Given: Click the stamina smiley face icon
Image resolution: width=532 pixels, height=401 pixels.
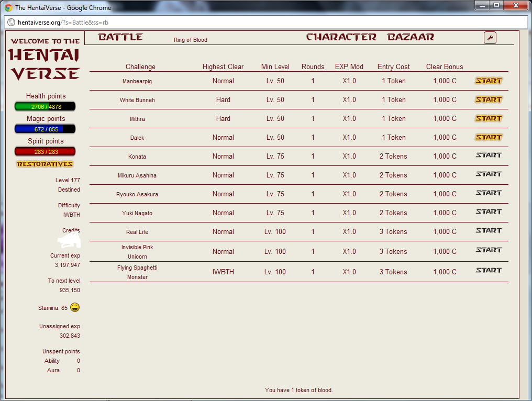Looking at the screenshot, I should pyautogui.click(x=75, y=307).
